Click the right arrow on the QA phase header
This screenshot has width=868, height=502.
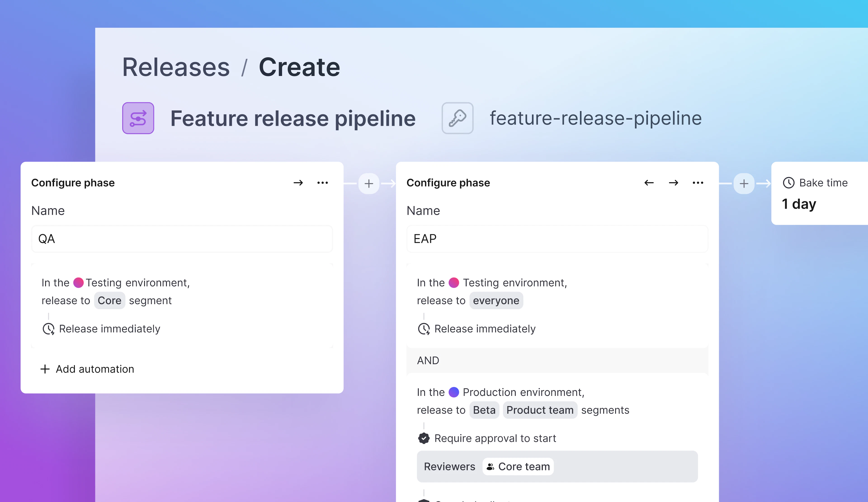(x=298, y=183)
